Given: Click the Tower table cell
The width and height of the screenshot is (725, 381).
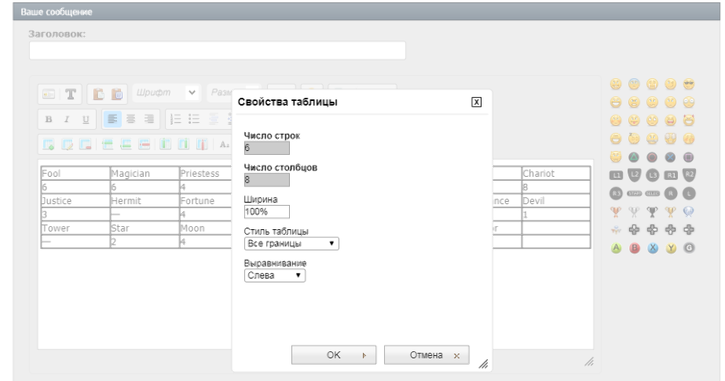Looking at the screenshot, I should point(75,228).
